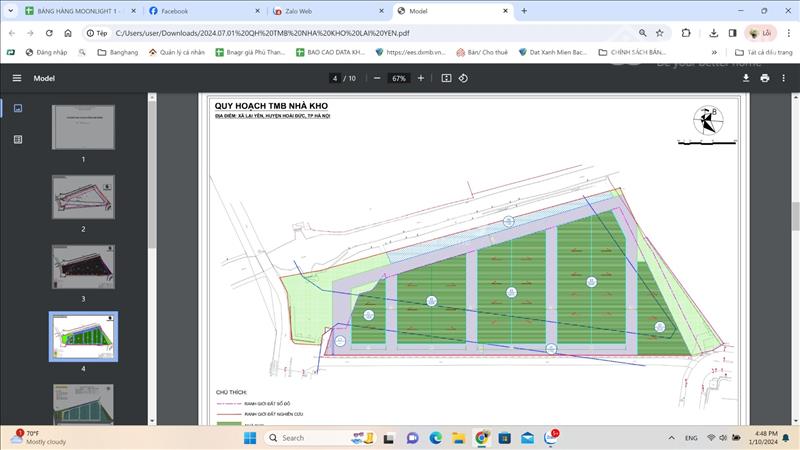Select page 2 thumbnail
The height and width of the screenshot is (450, 800).
(83, 197)
